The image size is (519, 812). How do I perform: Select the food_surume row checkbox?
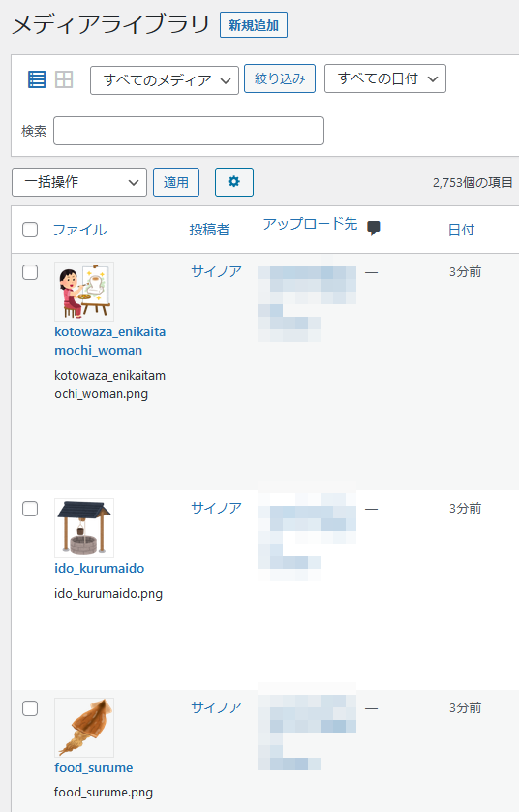tap(30, 708)
